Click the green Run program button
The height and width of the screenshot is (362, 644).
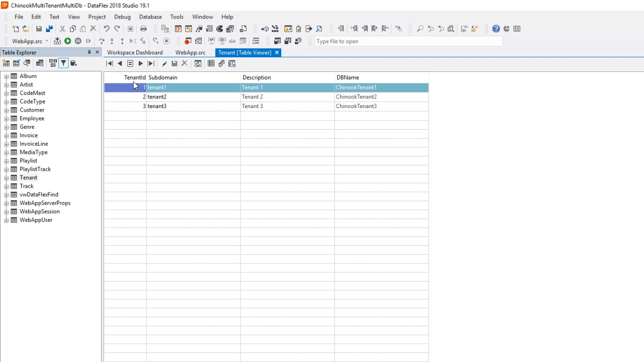tap(67, 41)
